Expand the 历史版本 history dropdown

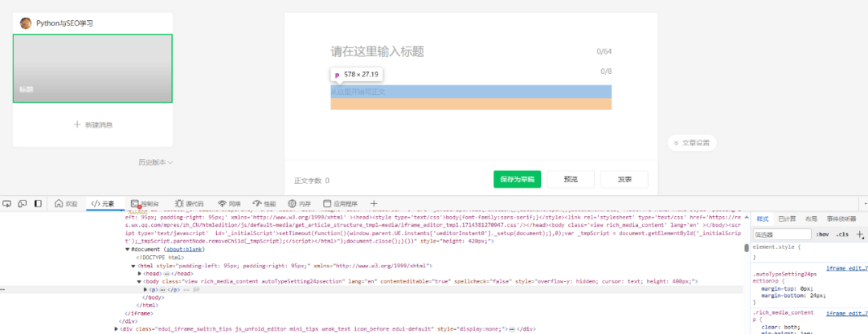click(x=156, y=162)
